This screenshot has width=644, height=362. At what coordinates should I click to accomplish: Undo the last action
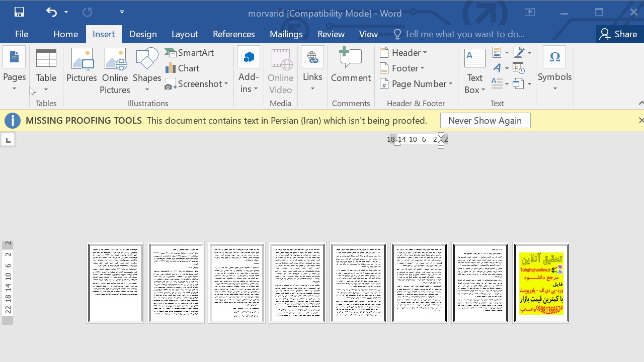(x=51, y=12)
